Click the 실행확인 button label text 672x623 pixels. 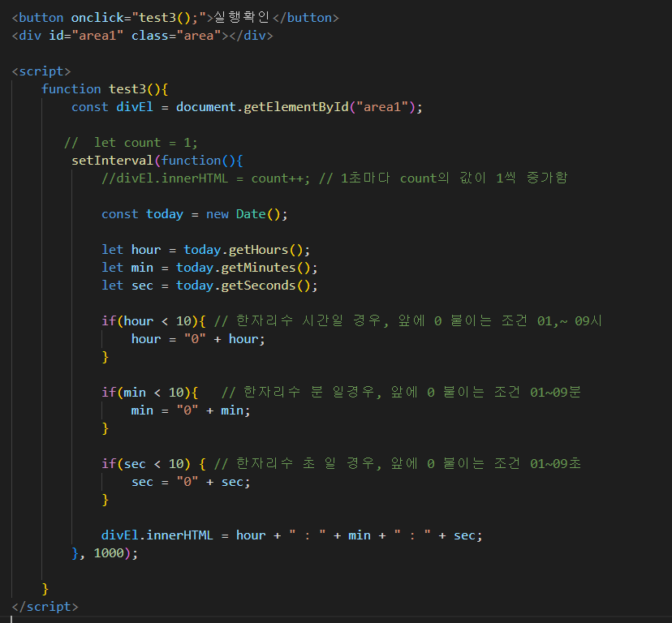(241, 18)
